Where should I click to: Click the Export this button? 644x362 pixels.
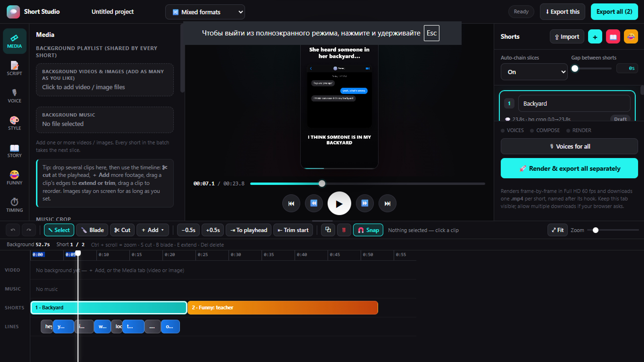[x=562, y=12]
